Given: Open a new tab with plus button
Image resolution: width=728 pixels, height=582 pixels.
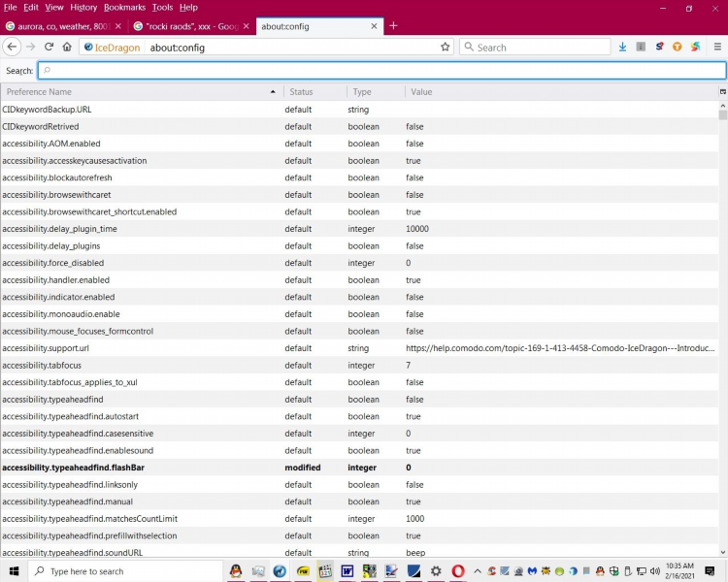Looking at the screenshot, I should pos(393,26).
